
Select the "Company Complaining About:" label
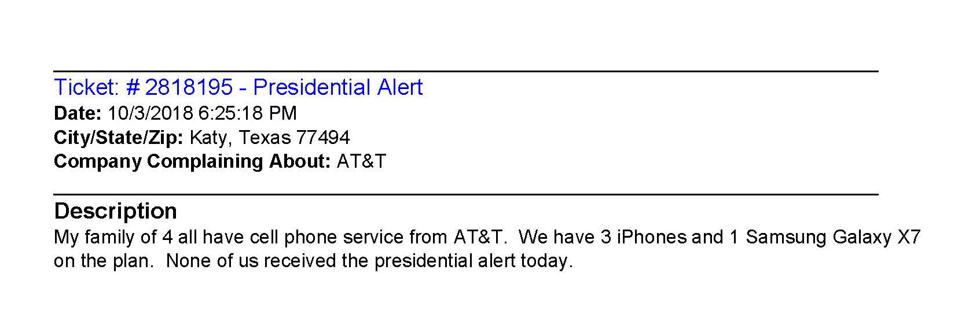[192, 161]
